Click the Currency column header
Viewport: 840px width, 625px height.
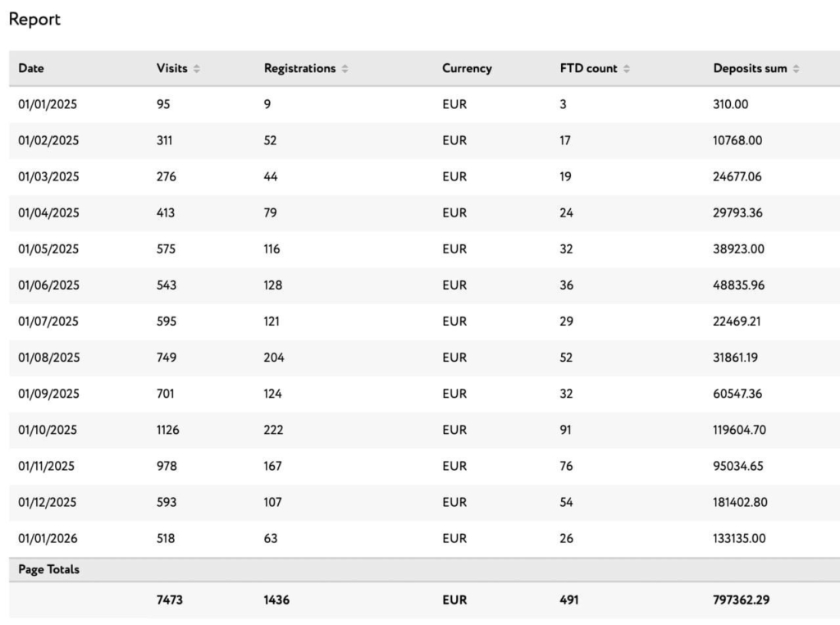click(x=467, y=69)
